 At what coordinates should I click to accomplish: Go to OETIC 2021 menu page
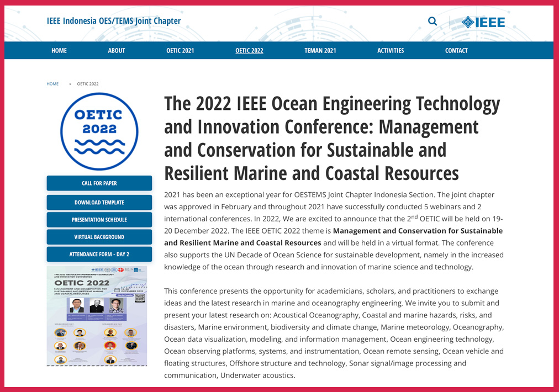click(180, 51)
